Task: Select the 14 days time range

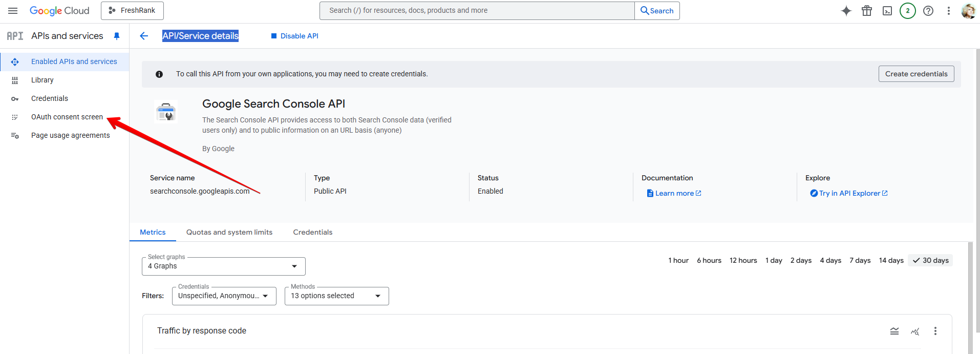Action: [x=891, y=260]
